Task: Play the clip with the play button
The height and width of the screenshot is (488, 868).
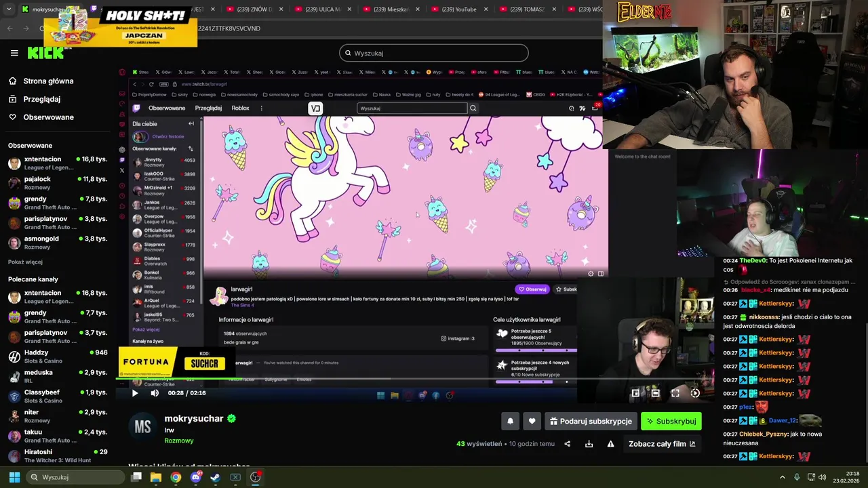Action: [x=134, y=393]
